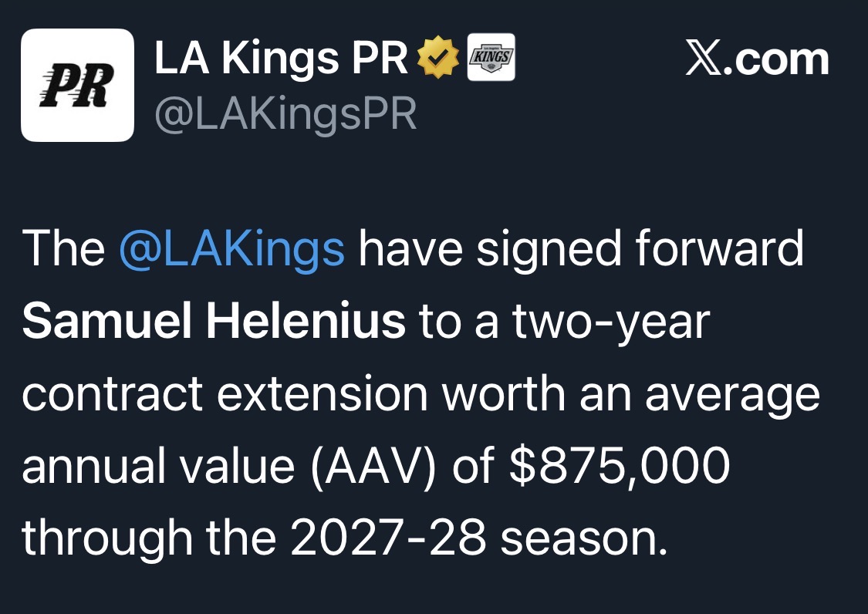The height and width of the screenshot is (614, 868).
Task: Follow the @LAKings mention link
Action: (x=232, y=250)
